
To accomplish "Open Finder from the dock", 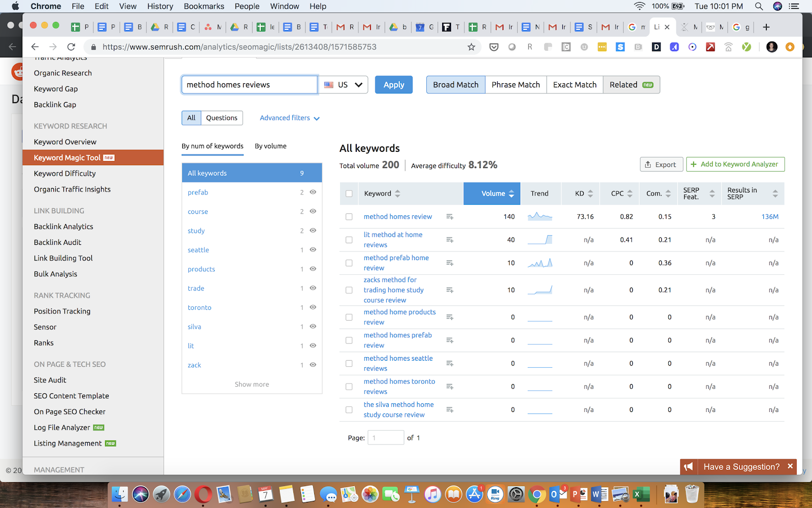I will click(x=120, y=494).
